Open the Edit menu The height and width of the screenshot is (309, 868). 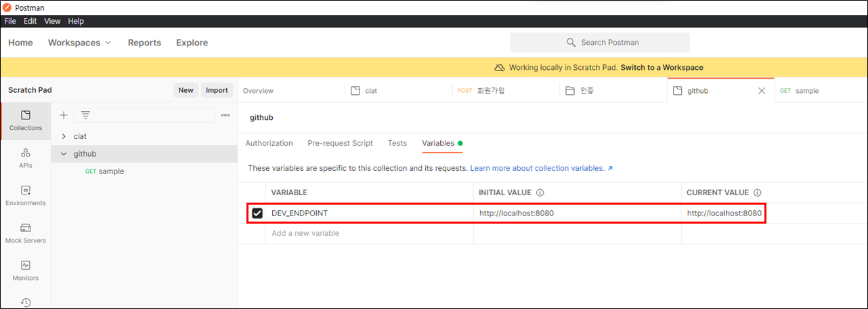[x=30, y=21]
